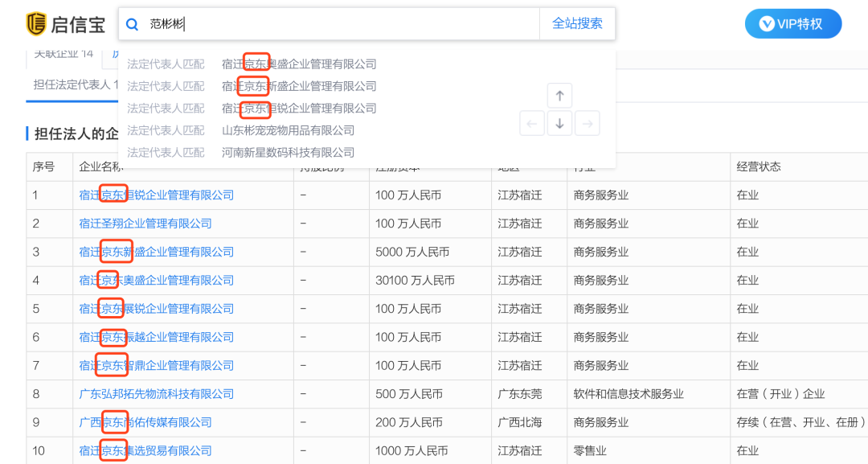
Task: Select suggestion 河南新星数码科技有限公司
Action: coord(288,153)
